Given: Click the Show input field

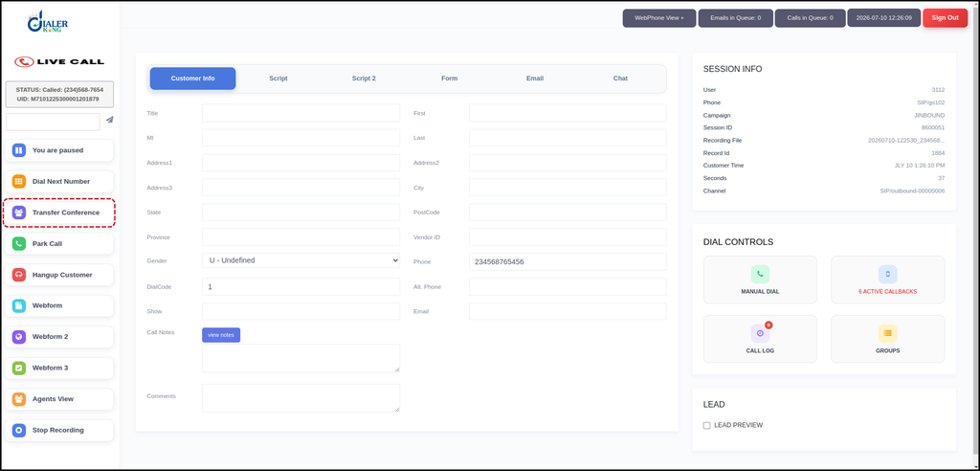Looking at the screenshot, I should tap(301, 311).
